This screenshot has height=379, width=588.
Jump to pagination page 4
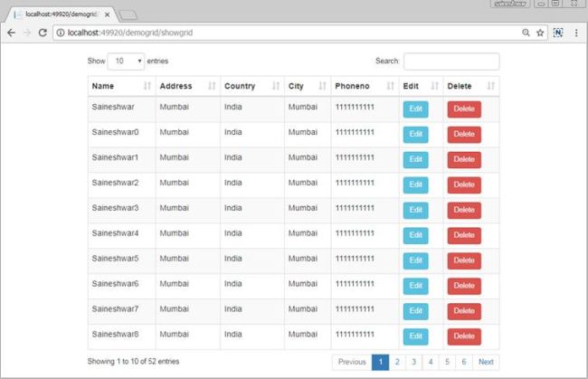[x=431, y=362]
